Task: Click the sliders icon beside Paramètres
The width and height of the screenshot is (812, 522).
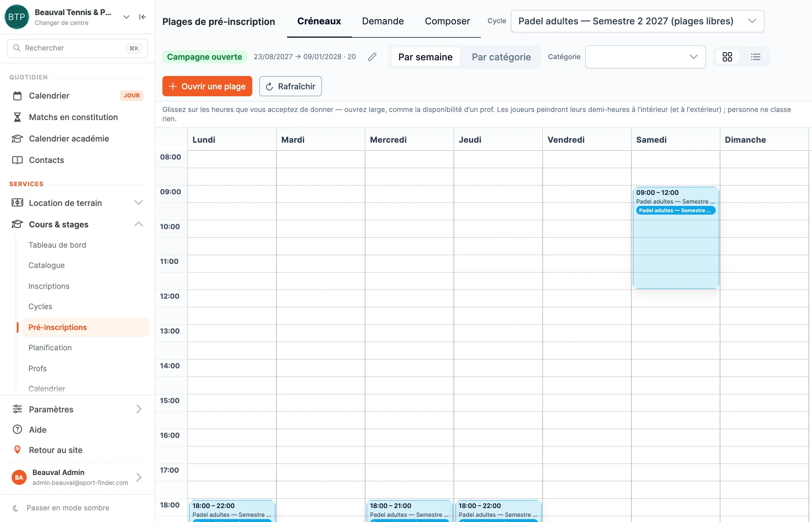Action: (17, 409)
